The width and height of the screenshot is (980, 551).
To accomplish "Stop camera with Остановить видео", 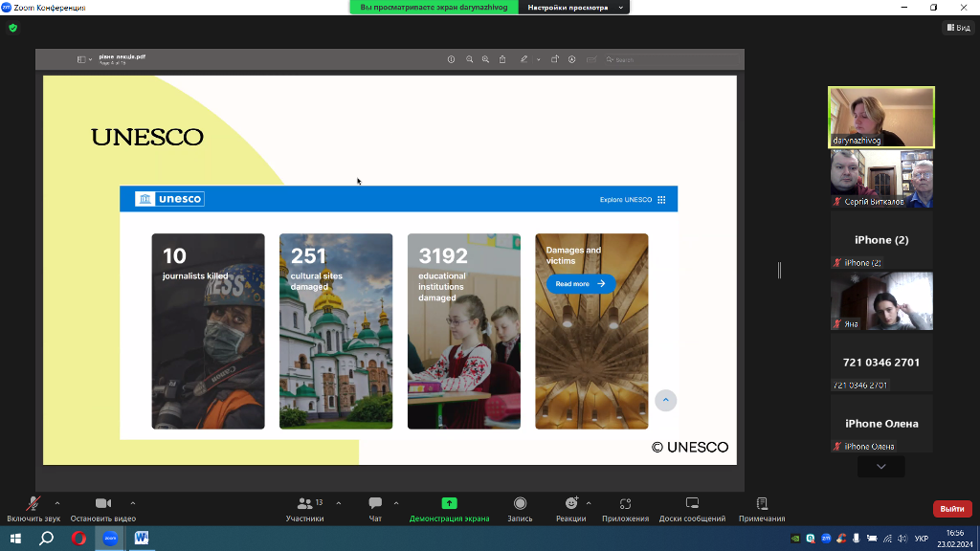I will tap(103, 509).
